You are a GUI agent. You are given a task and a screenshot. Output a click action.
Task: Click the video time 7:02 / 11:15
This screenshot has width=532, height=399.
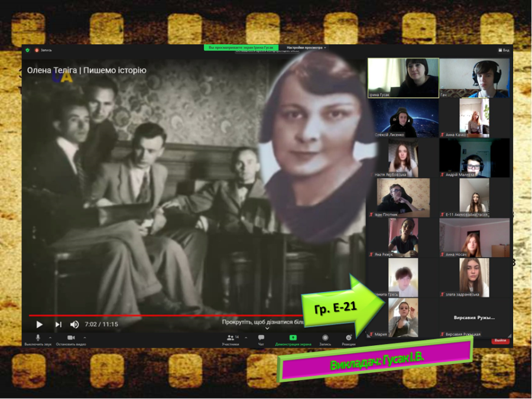[102, 325]
